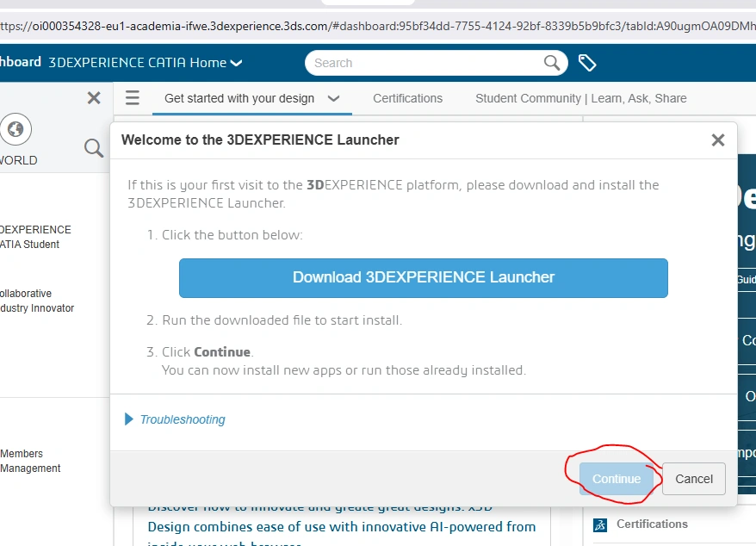Expand the Troubleshooting section

point(175,419)
